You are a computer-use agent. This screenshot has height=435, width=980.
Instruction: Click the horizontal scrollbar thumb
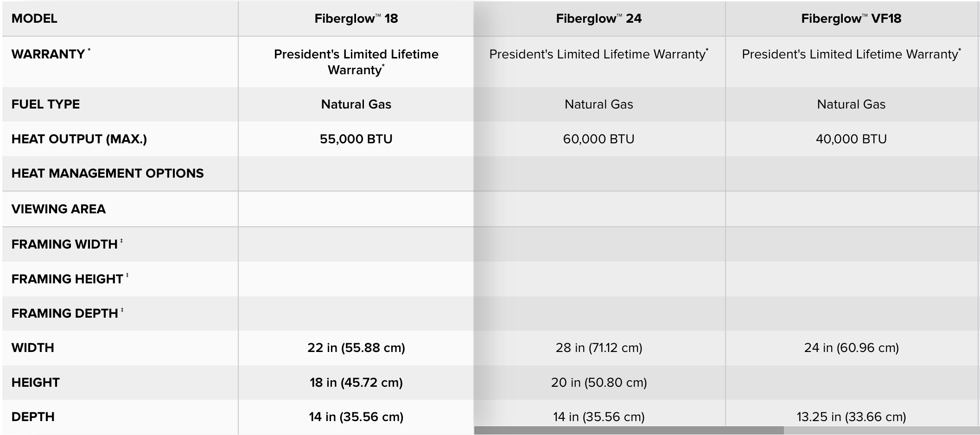(629, 431)
